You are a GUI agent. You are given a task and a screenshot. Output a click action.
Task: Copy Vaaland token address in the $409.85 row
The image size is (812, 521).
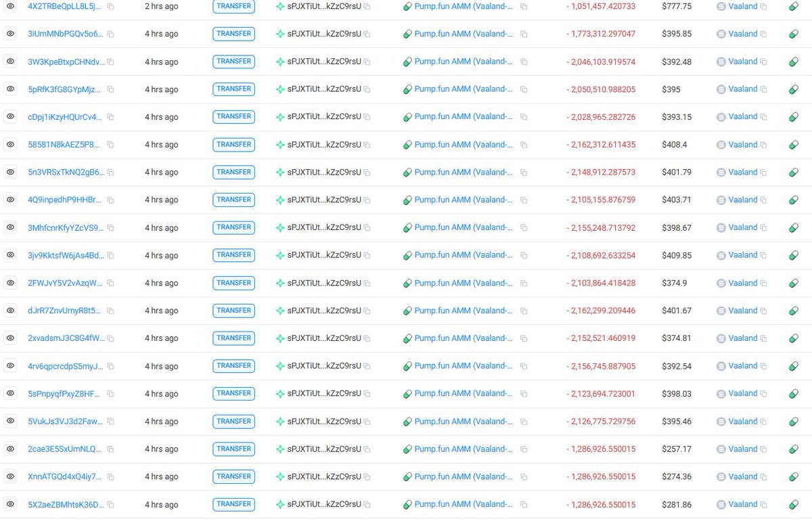click(x=763, y=256)
